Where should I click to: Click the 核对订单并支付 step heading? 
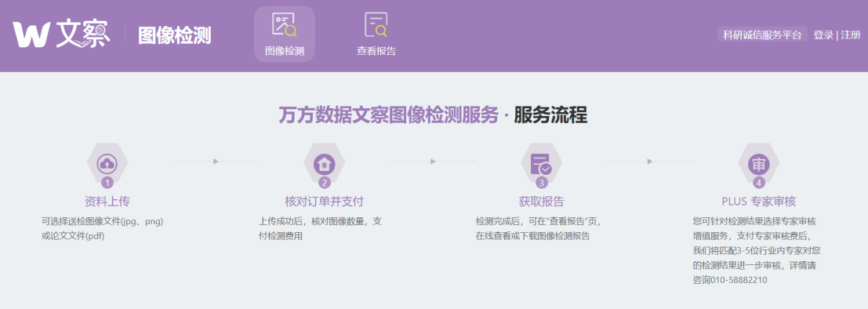tap(325, 201)
